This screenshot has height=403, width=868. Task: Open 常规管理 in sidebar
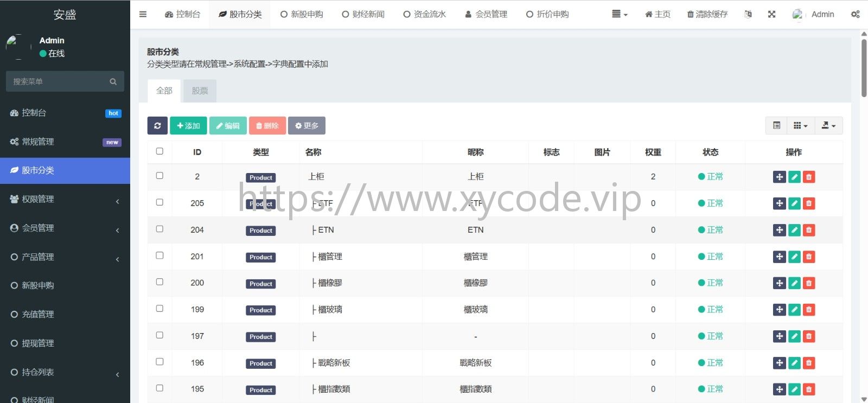coord(65,142)
